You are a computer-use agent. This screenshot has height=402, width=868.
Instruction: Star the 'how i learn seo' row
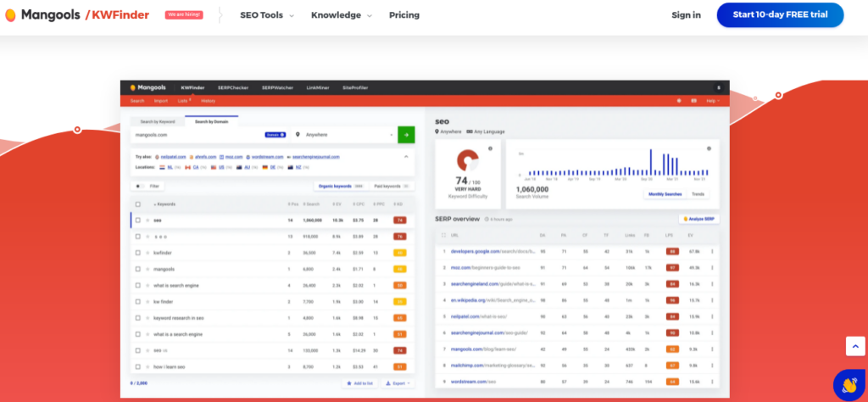pyautogui.click(x=147, y=366)
